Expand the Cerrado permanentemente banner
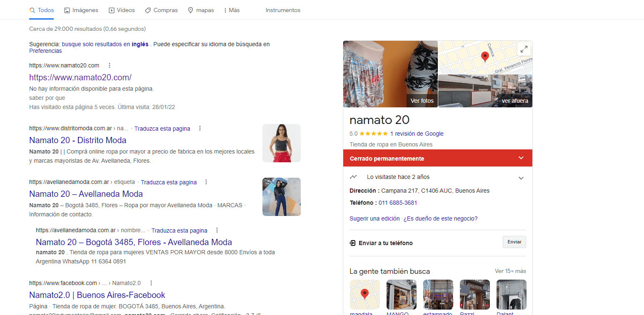Viewport: 644px width, 315px height. [x=438, y=158]
